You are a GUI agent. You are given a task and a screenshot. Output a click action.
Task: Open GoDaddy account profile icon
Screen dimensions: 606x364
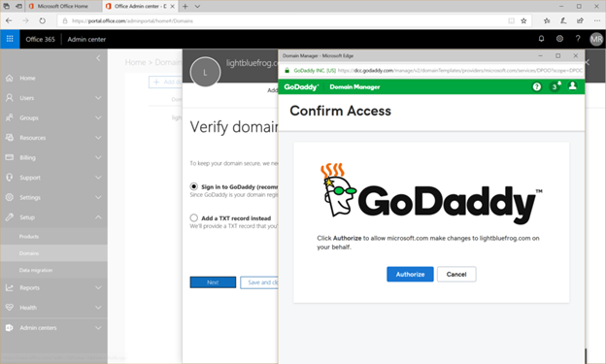tap(572, 85)
